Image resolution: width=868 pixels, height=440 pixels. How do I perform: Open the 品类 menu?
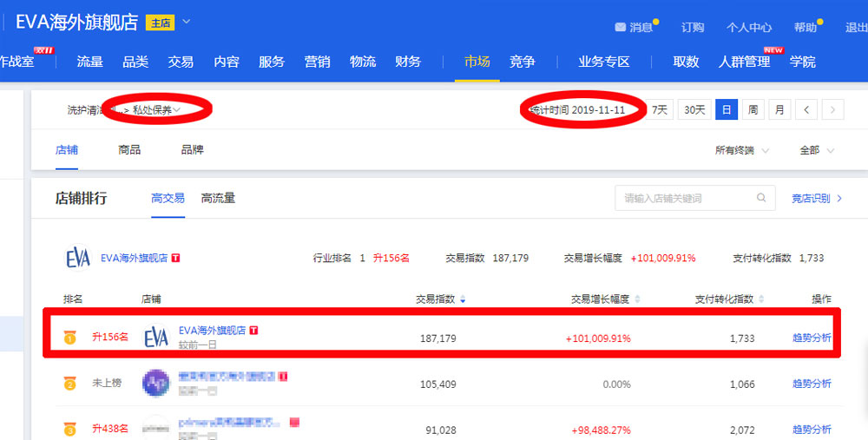(x=135, y=62)
